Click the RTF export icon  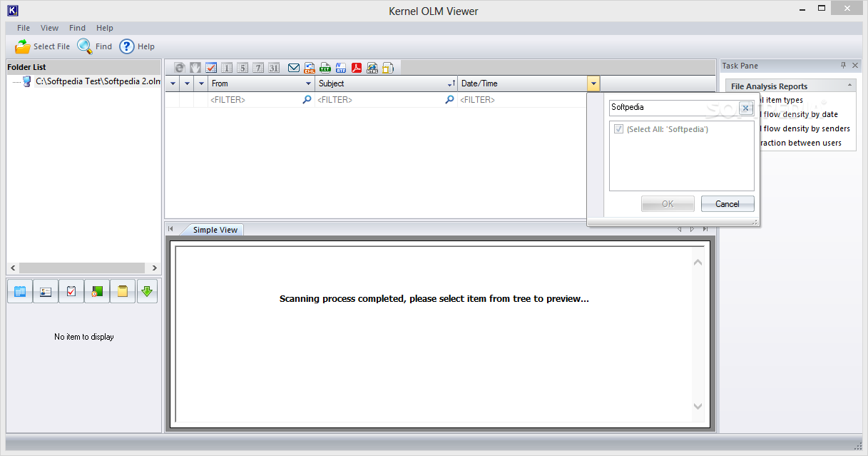coord(341,68)
